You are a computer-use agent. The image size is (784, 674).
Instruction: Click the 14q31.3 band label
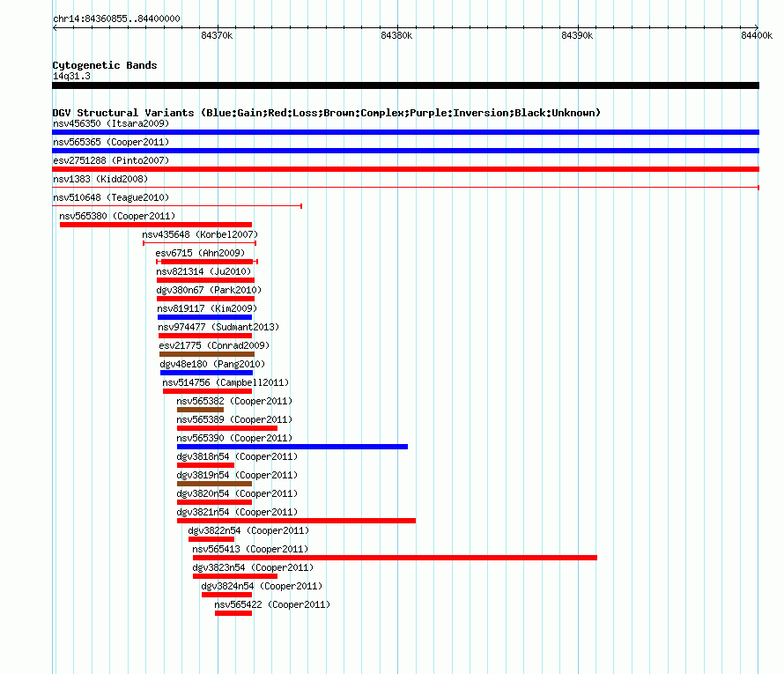point(71,76)
